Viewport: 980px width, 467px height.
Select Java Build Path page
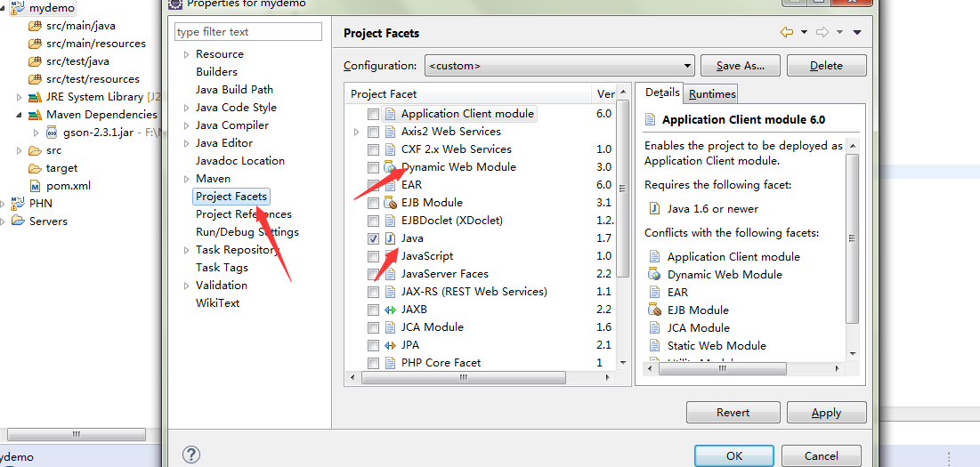coord(234,90)
